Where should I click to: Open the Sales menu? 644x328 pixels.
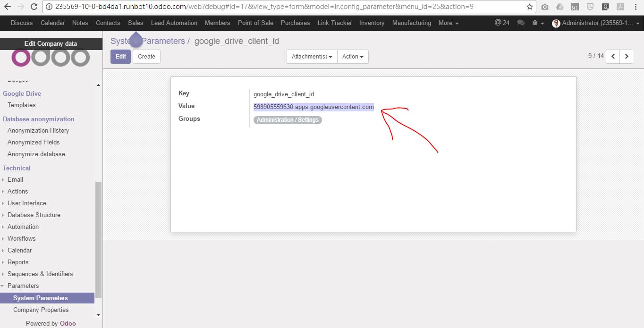pos(136,23)
